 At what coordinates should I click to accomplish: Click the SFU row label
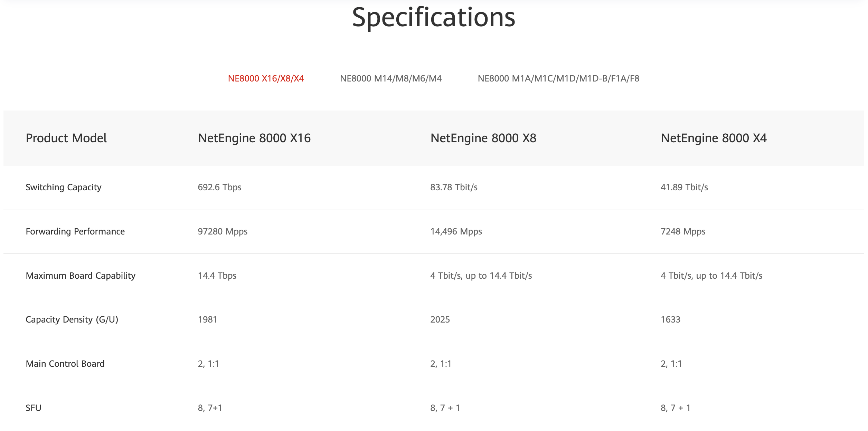point(34,408)
